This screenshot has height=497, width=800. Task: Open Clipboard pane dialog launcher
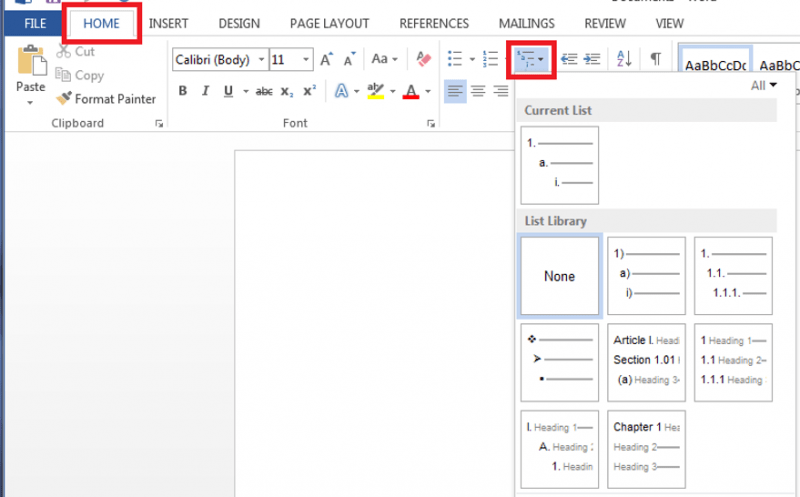159,123
